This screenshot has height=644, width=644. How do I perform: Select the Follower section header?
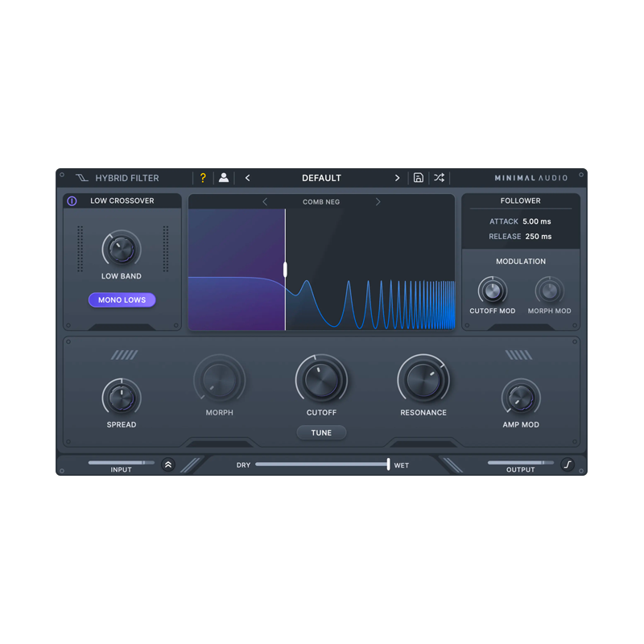click(x=520, y=200)
